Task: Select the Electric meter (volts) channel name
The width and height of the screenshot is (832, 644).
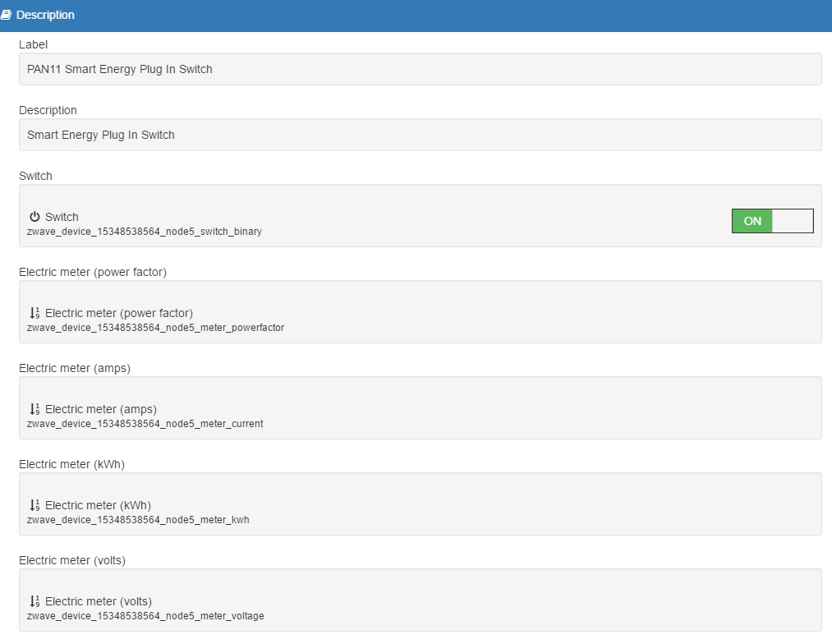Action: pos(99,601)
